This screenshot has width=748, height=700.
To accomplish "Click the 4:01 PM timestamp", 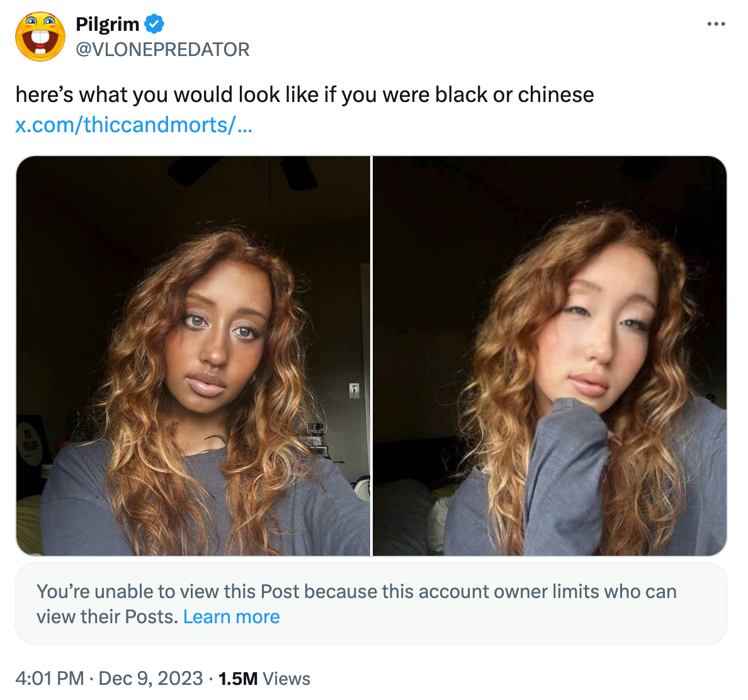I will click(x=49, y=678).
